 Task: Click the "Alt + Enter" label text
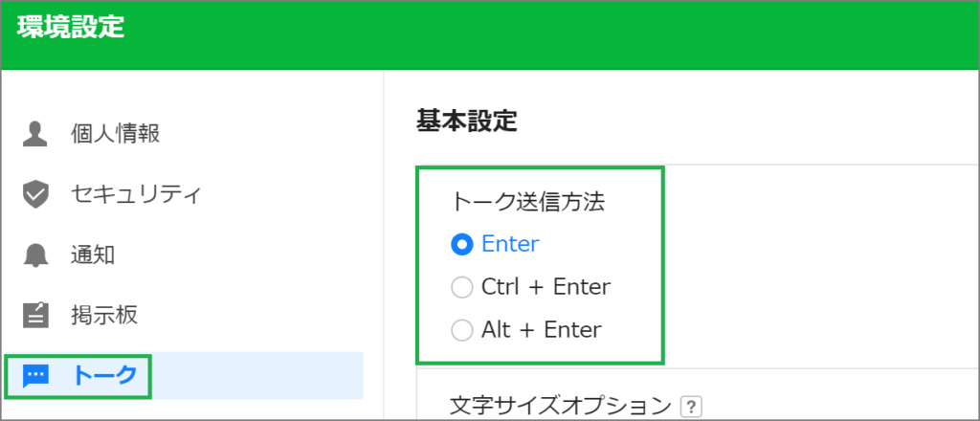tap(542, 330)
